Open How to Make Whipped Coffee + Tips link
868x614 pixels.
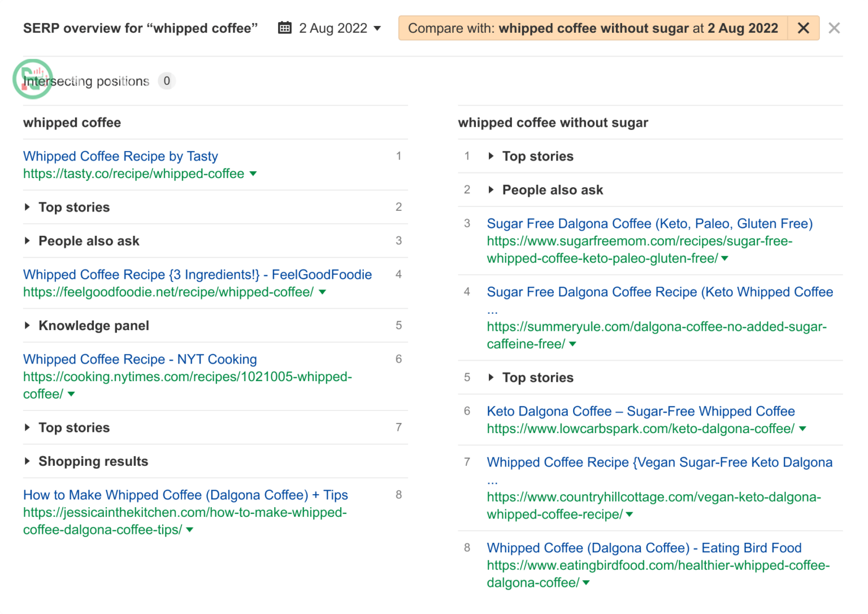pos(185,495)
